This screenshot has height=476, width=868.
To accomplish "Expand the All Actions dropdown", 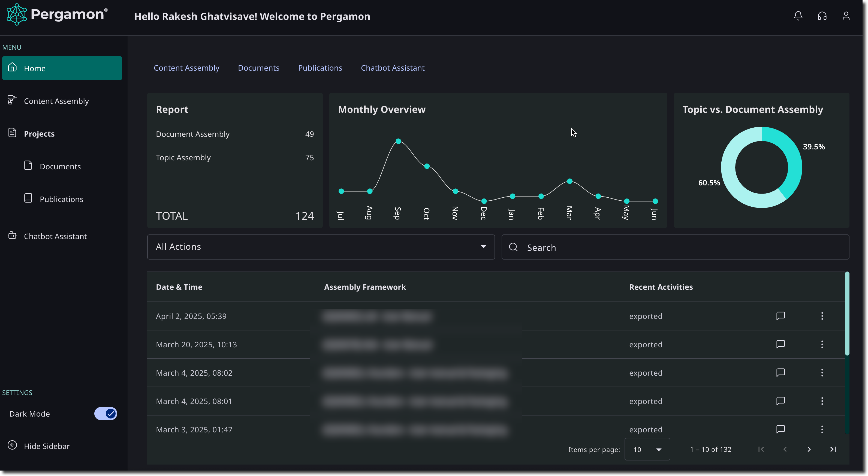I will coord(321,247).
